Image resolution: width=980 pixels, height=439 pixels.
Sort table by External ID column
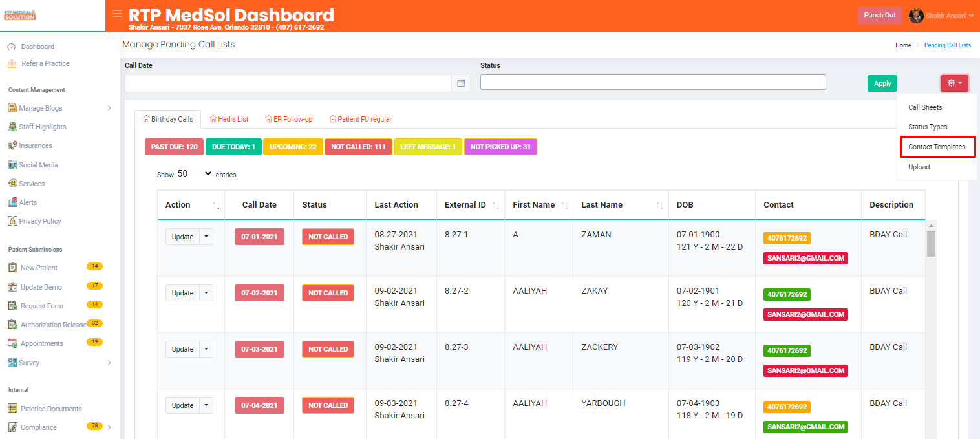472,205
